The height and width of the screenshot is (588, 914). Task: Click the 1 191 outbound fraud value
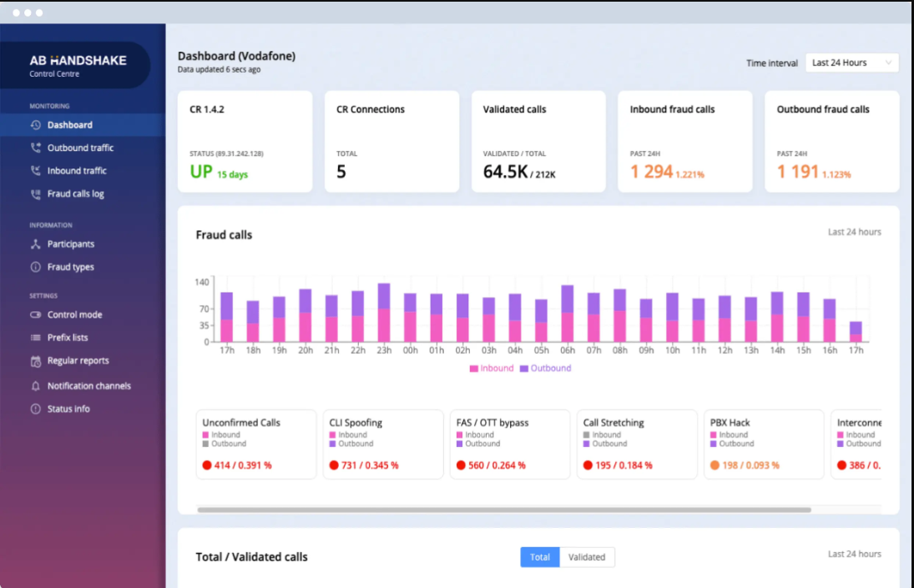(798, 172)
